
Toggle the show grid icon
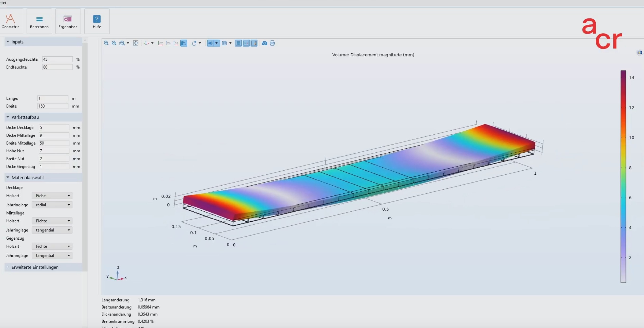pyautogui.click(x=239, y=43)
